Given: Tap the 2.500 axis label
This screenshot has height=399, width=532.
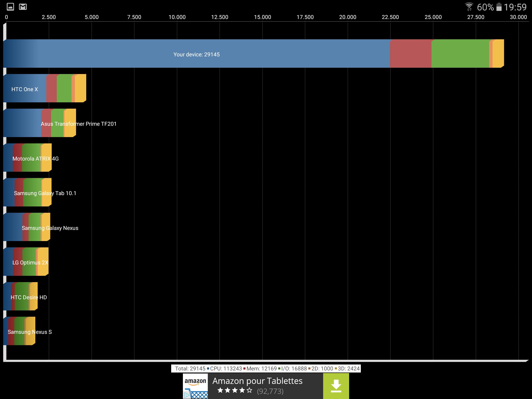Looking at the screenshot, I should click(x=49, y=17).
